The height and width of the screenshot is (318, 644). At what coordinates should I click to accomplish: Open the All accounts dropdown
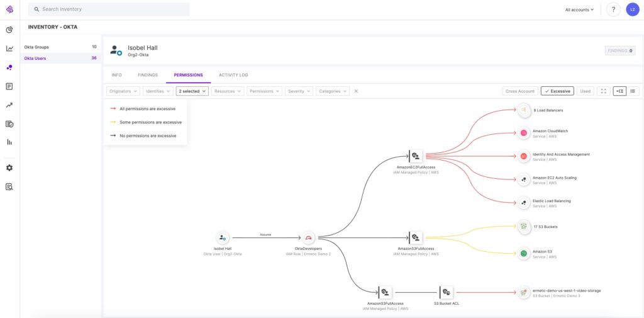[579, 9]
